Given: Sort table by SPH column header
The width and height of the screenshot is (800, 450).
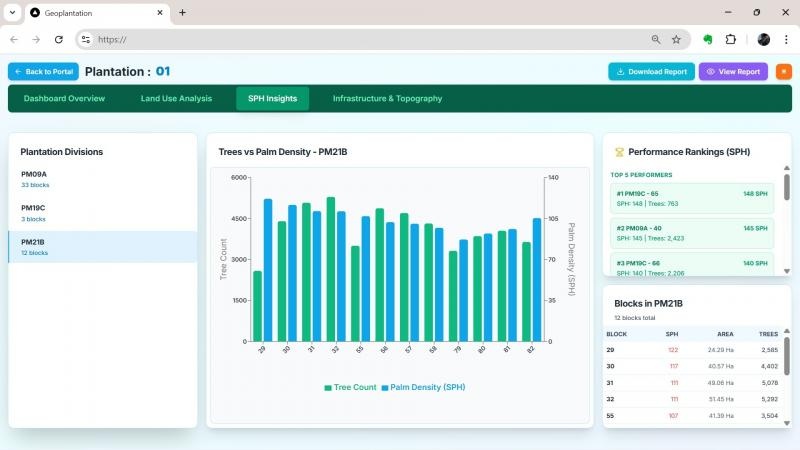Looking at the screenshot, I should pos(671,334).
